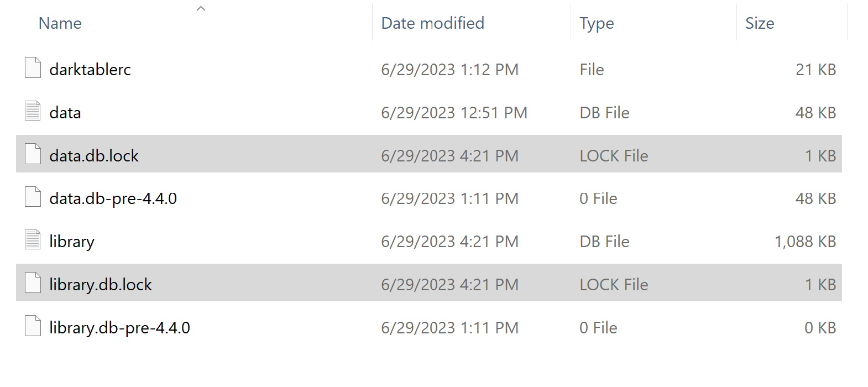Viewport: 868px width, 387px height.
Task: Open the Size column sorting options
Action: coord(760,23)
